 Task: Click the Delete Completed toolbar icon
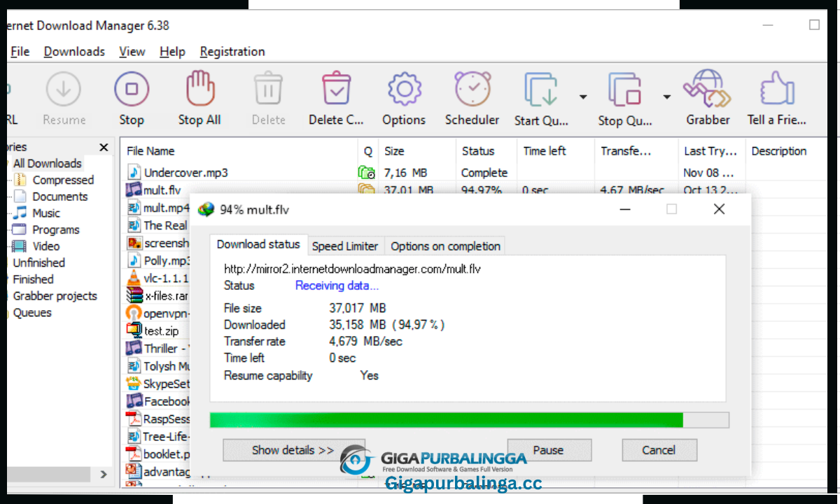point(336,89)
